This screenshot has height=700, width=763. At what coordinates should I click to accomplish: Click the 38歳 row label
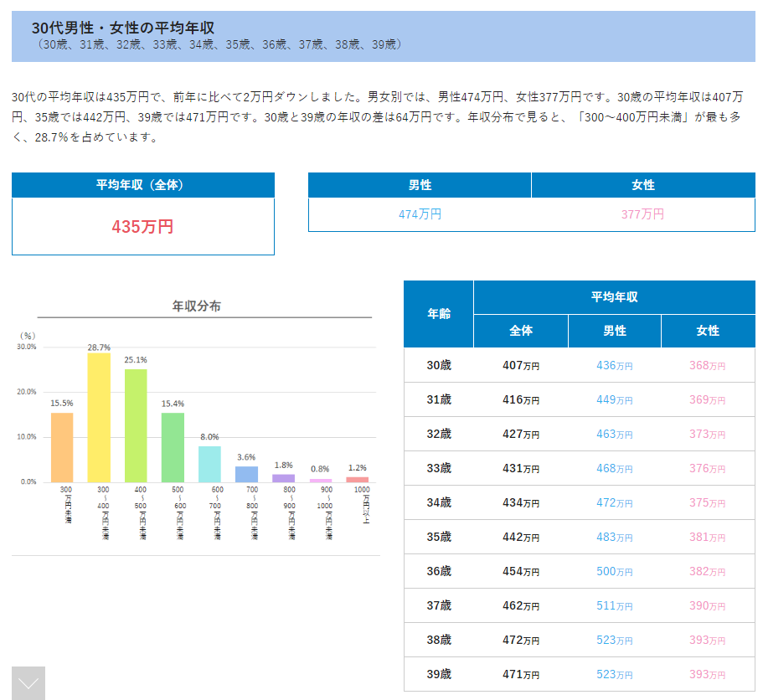tap(439, 640)
